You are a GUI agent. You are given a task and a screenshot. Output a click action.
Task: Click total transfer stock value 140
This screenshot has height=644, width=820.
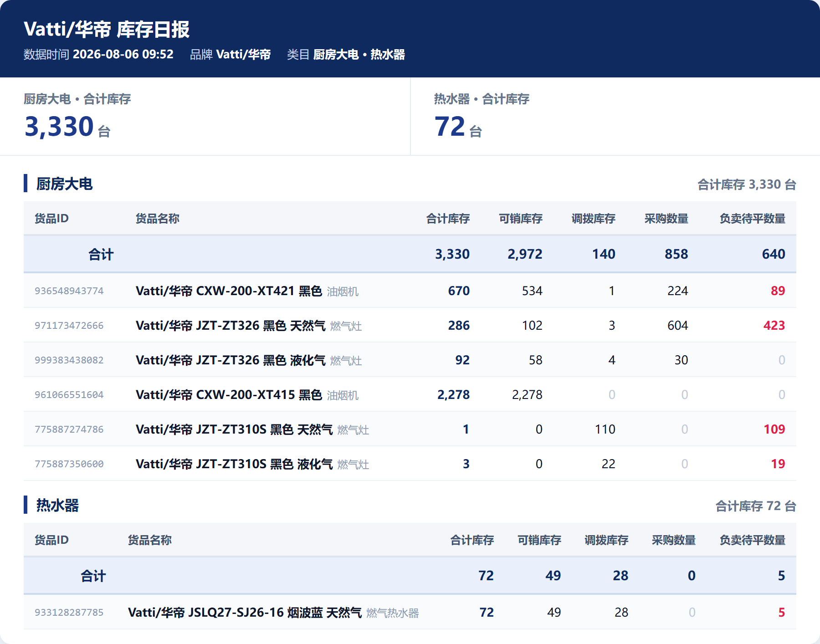604,254
